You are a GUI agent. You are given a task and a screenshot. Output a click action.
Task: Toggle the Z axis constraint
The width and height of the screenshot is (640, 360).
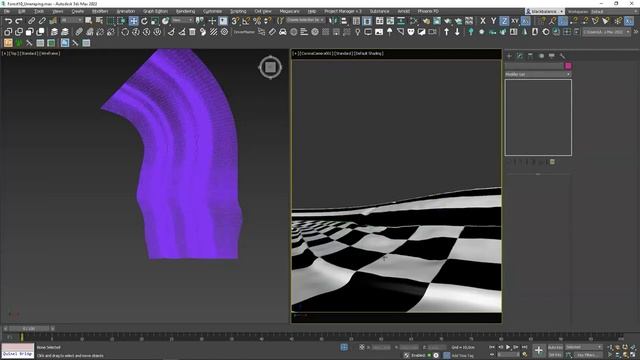504,21
